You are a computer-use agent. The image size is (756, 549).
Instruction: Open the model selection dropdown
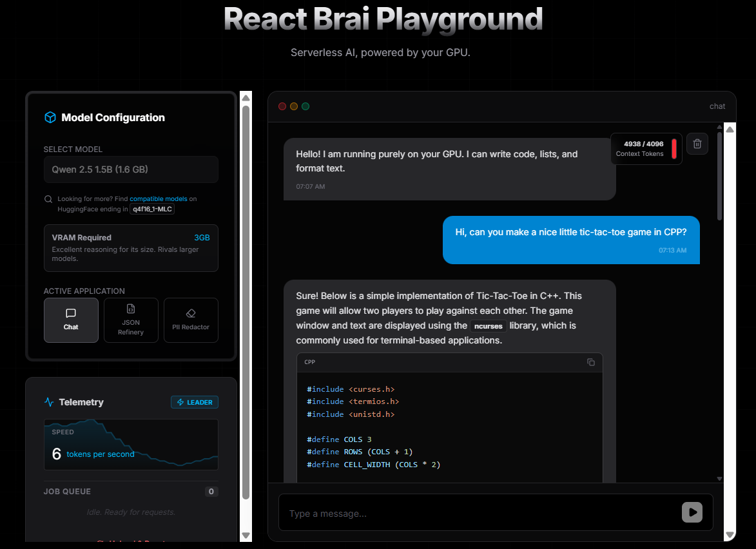(x=131, y=169)
